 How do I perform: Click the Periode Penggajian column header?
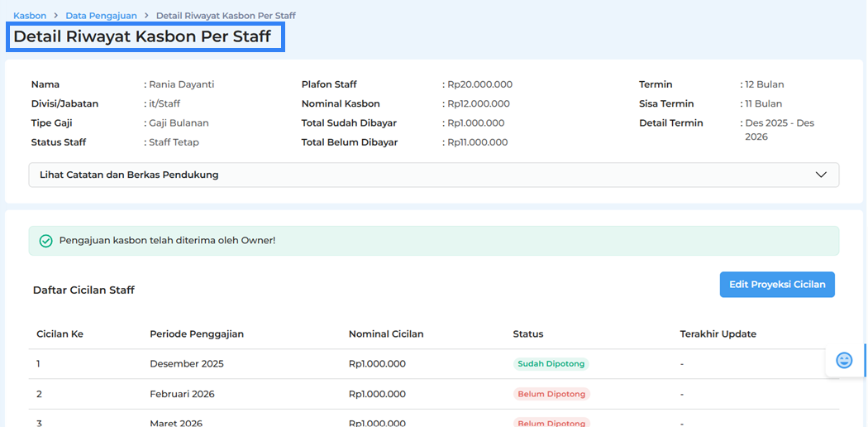pyautogui.click(x=197, y=334)
